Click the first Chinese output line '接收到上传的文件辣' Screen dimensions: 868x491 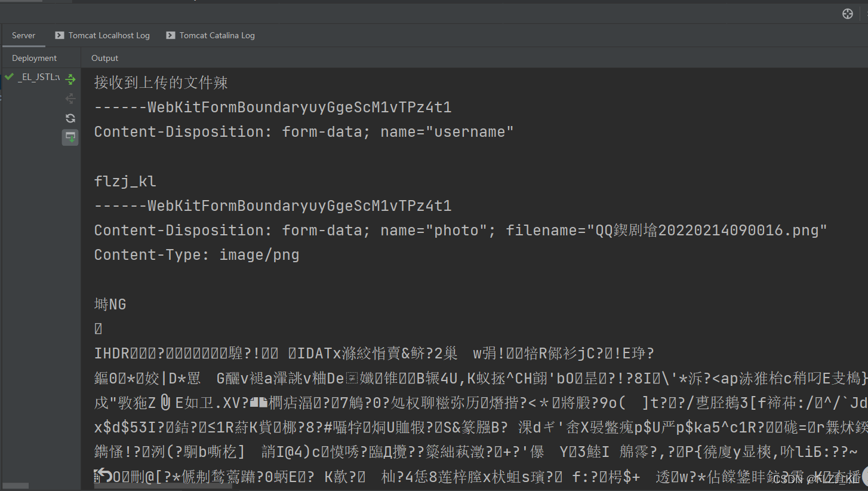coord(161,82)
